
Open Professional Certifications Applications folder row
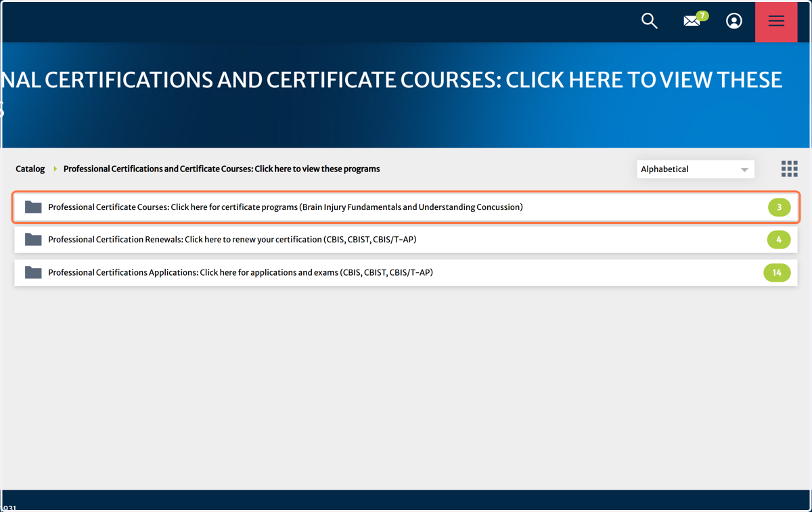[406, 272]
